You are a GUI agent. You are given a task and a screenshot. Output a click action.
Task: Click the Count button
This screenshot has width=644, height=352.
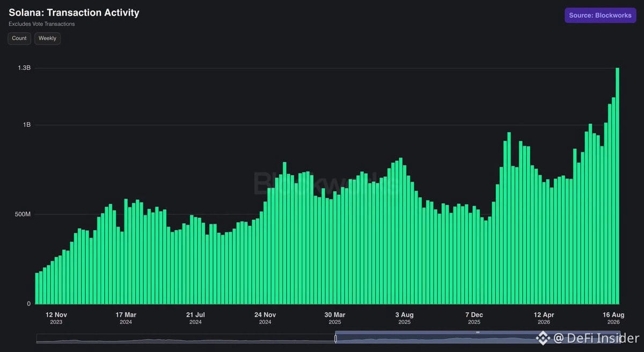19,39
